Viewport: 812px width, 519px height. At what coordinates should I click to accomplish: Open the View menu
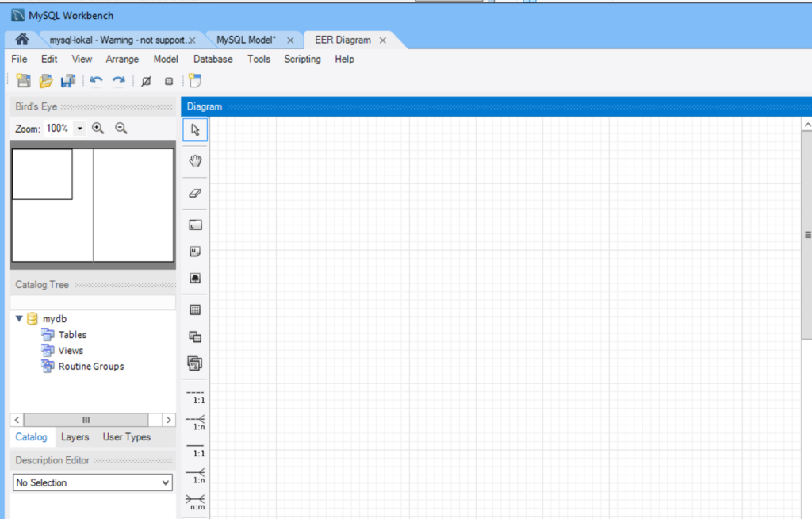pyautogui.click(x=82, y=59)
